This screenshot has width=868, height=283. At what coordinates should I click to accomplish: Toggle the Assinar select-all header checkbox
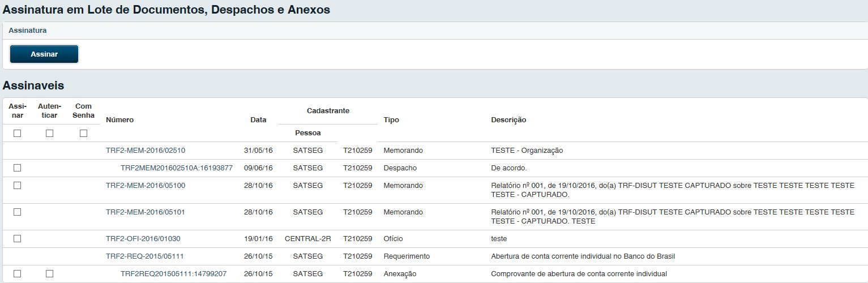17,134
